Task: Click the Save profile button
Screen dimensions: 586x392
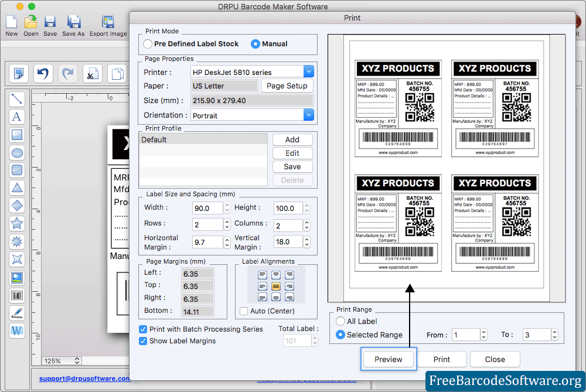Action: pyautogui.click(x=292, y=166)
